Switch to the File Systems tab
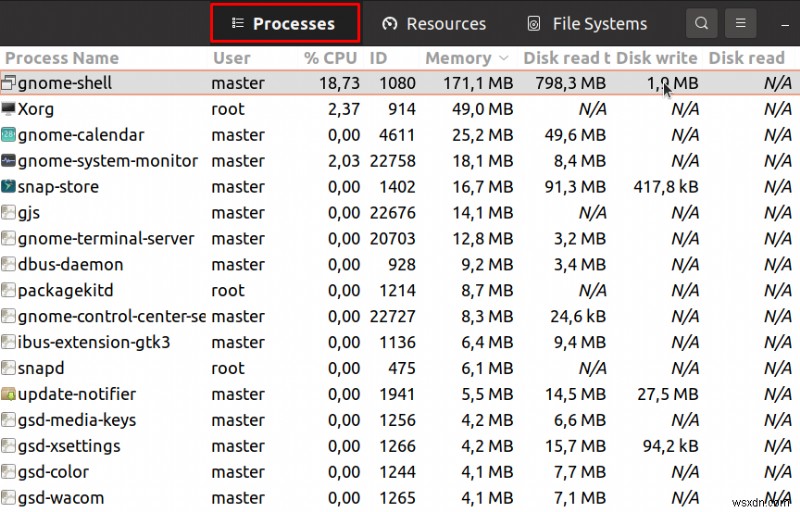 point(587,23)
